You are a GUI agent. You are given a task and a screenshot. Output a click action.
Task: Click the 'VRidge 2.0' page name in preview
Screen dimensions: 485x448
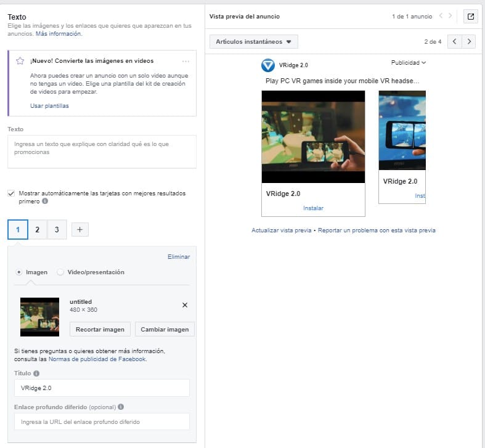pyautogui.click(x=293, y=65)
